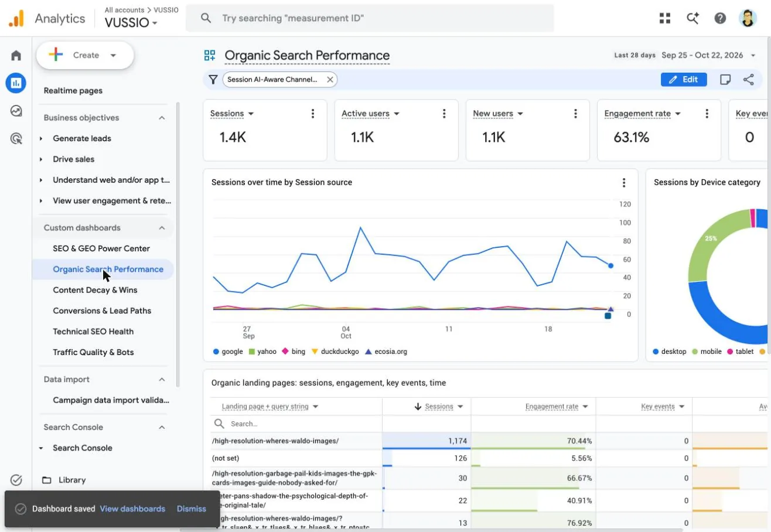The image size is (771, 532).
Task: Open the AI insights sparkle search icon
Action: click(692, 18)
